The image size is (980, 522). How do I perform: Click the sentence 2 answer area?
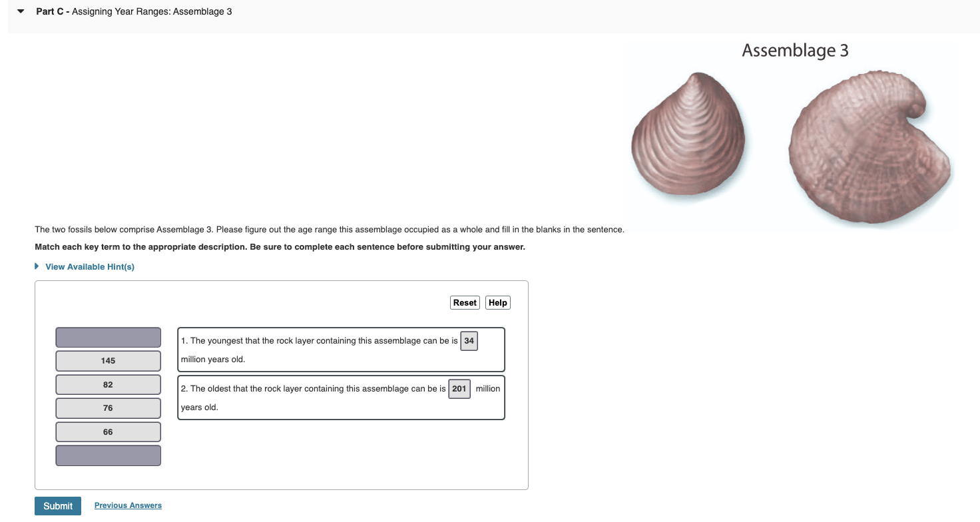(341, 397)
